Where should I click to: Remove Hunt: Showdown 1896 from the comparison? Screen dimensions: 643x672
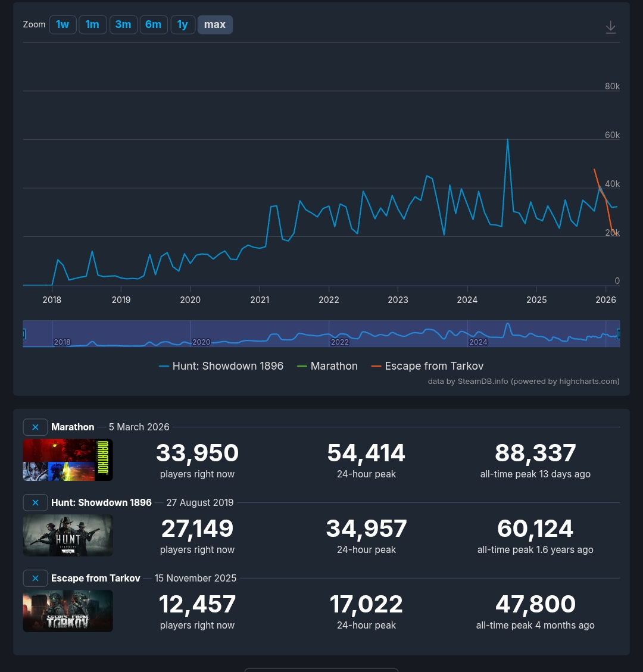pos(35,502)
